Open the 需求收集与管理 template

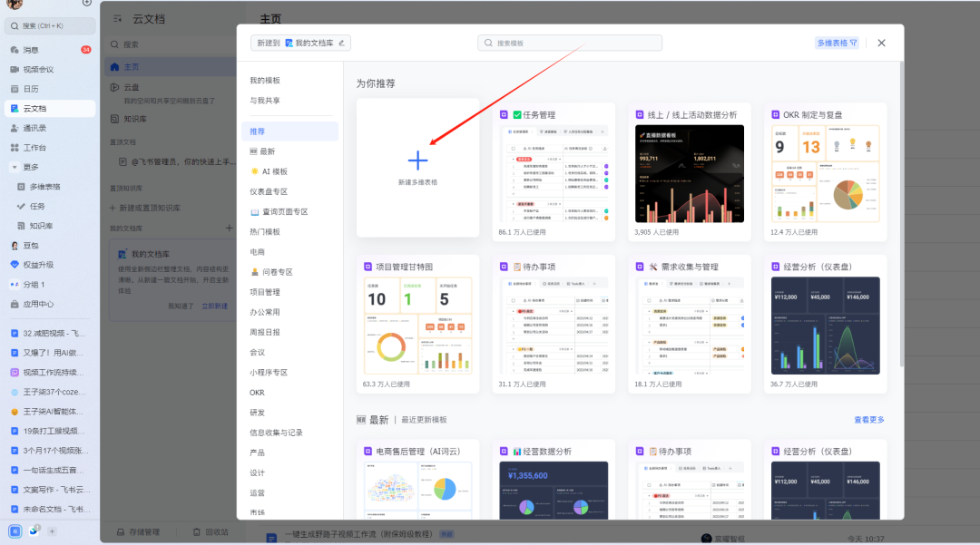(x=690, y=324)
